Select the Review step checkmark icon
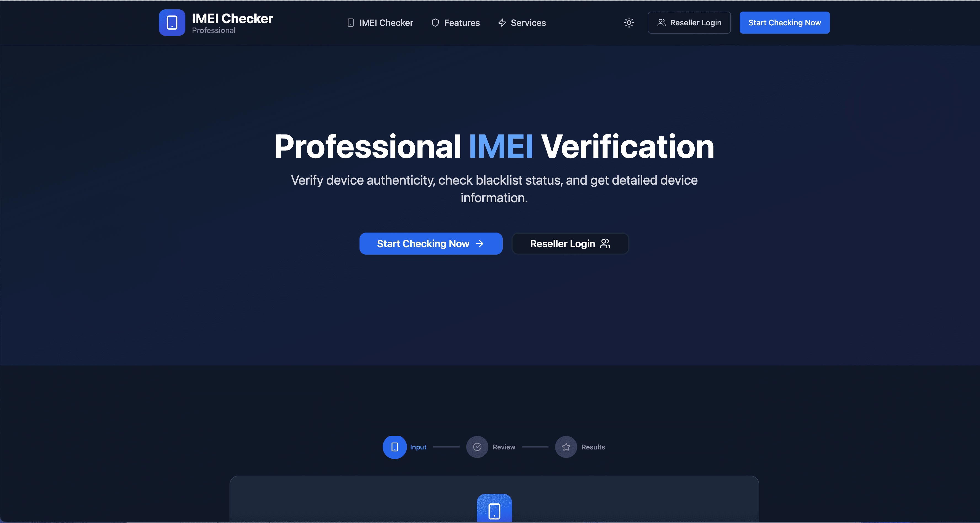Image resolution: width=980 pixels, height=523 pixels. point(477,447)
